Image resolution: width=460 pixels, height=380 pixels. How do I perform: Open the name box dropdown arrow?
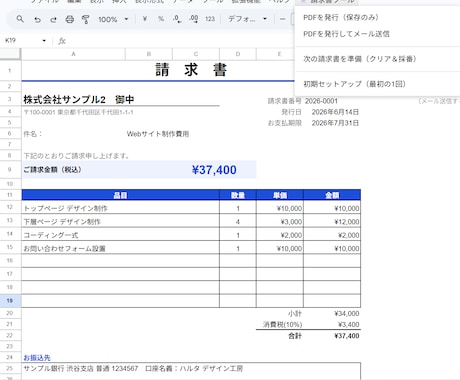click(x=44, y=41)
